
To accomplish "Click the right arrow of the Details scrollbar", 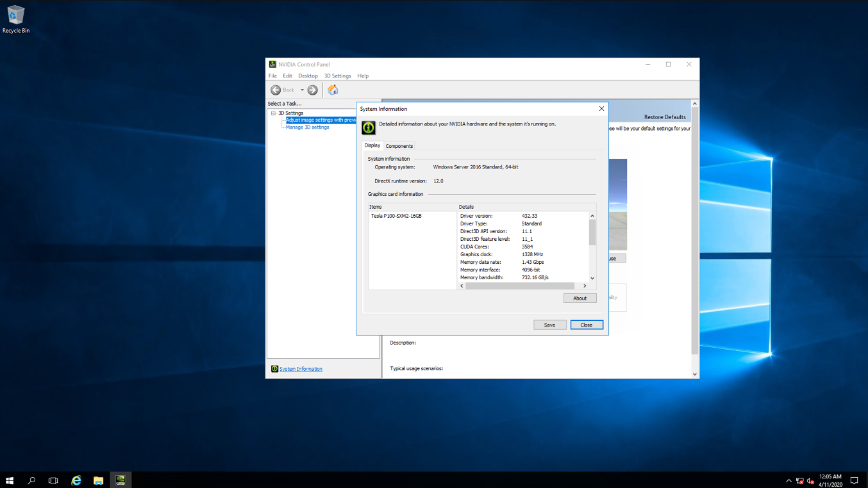I will click(x=583, y=286).
